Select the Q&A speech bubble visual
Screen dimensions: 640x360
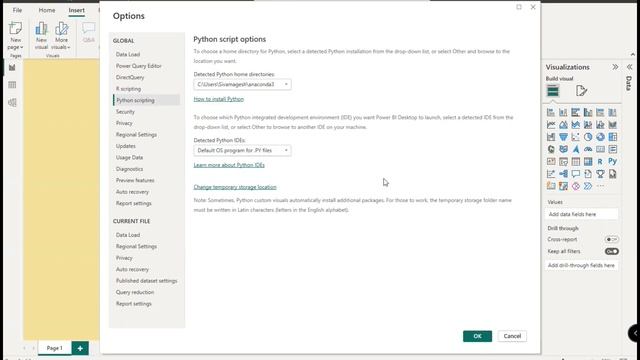click(576, 174)
